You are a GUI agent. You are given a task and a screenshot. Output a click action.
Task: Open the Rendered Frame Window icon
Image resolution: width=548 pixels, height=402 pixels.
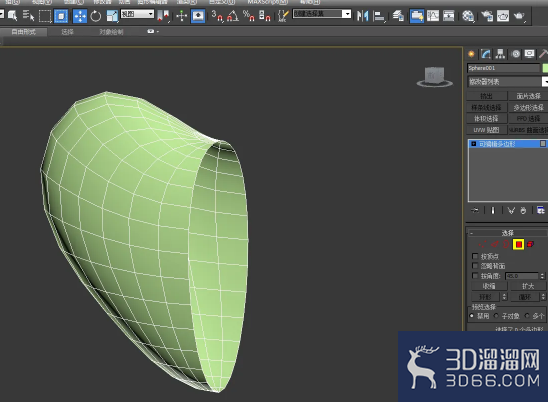tap(503, 16)
